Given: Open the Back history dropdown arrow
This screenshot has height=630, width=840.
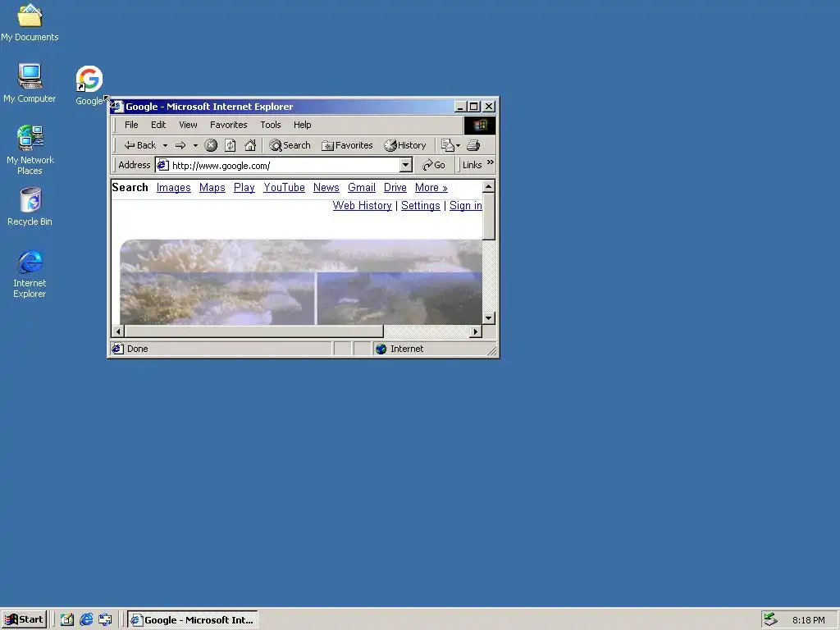Looking at the screenshot, I should point(165,145).
